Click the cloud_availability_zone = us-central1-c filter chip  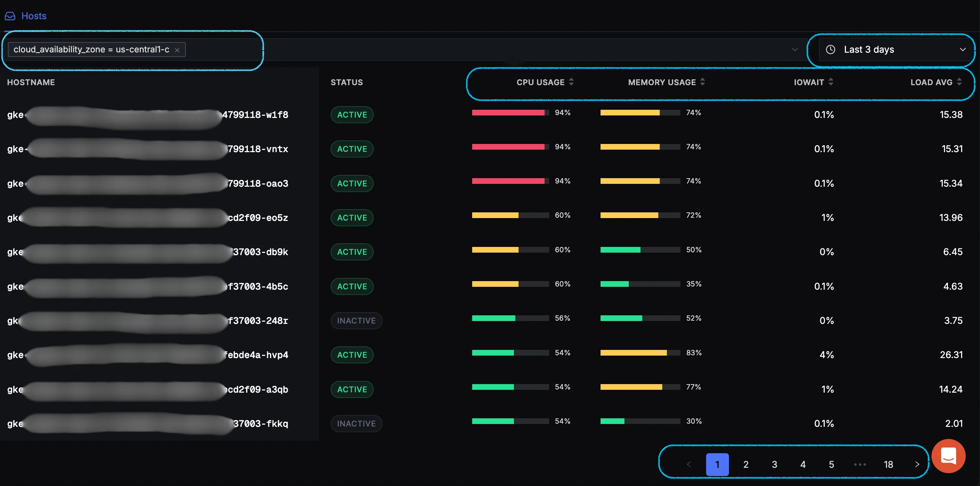point(97,50)
